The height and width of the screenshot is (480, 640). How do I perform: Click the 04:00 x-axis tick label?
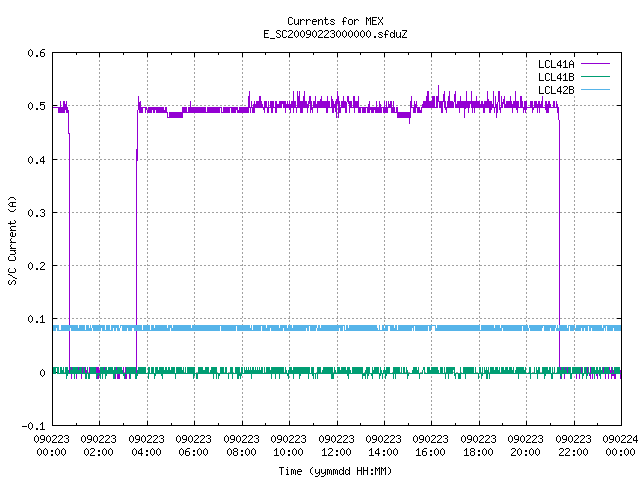click(x=147, y=452)
